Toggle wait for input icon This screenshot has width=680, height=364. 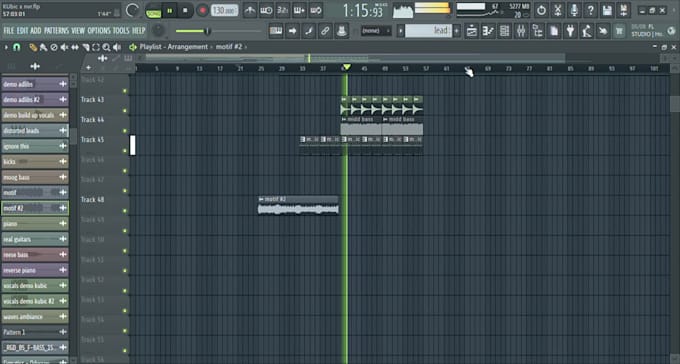pyautogui.click(x=266, y=10)
